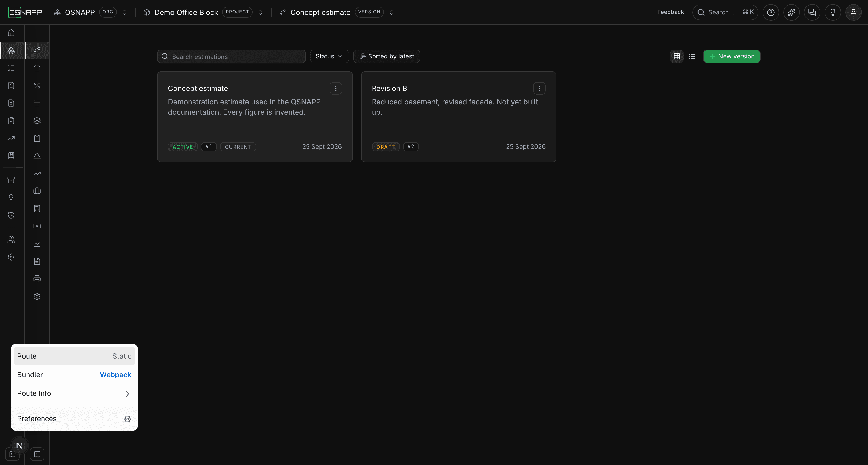Select the Route row in dev menu
This screenshot has width=868, height=465.
pos(74,356)
